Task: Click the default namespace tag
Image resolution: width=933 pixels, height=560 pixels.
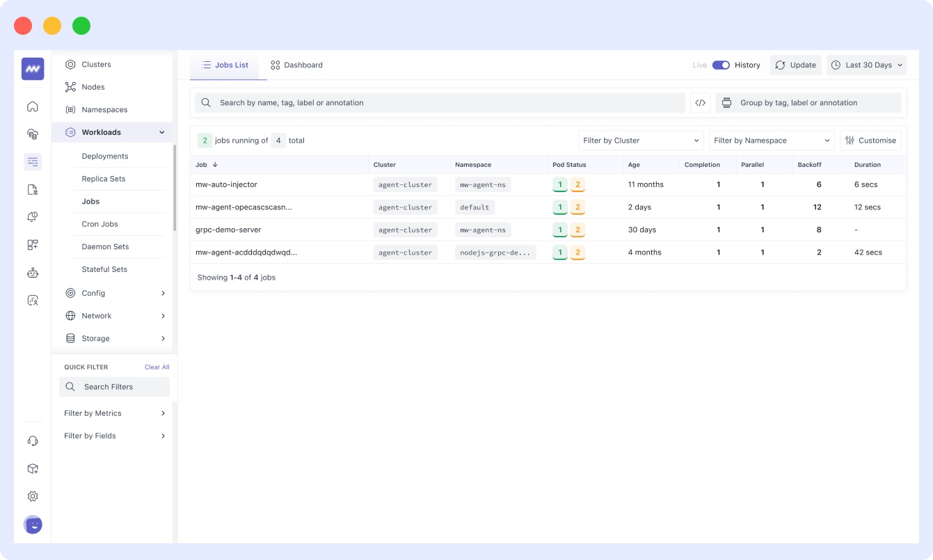Action: click(475, 207)
